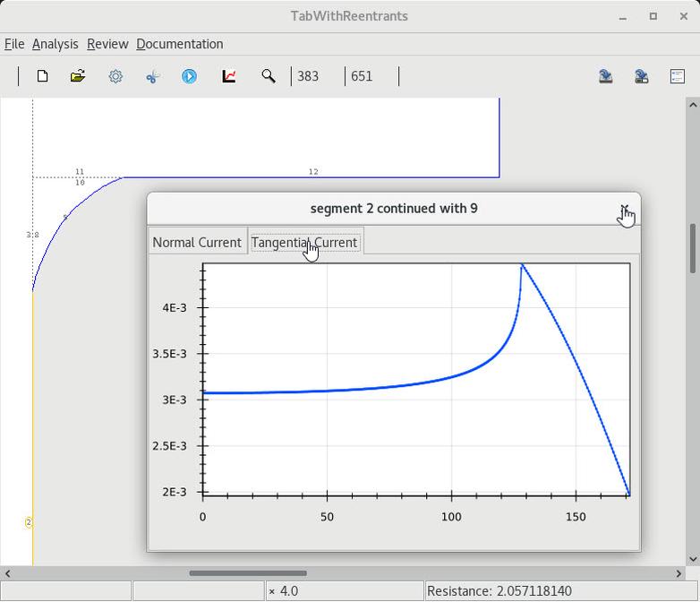Open a file with the folder icon
This screenshot has width=700, height=602.
[x=78, y=76]
